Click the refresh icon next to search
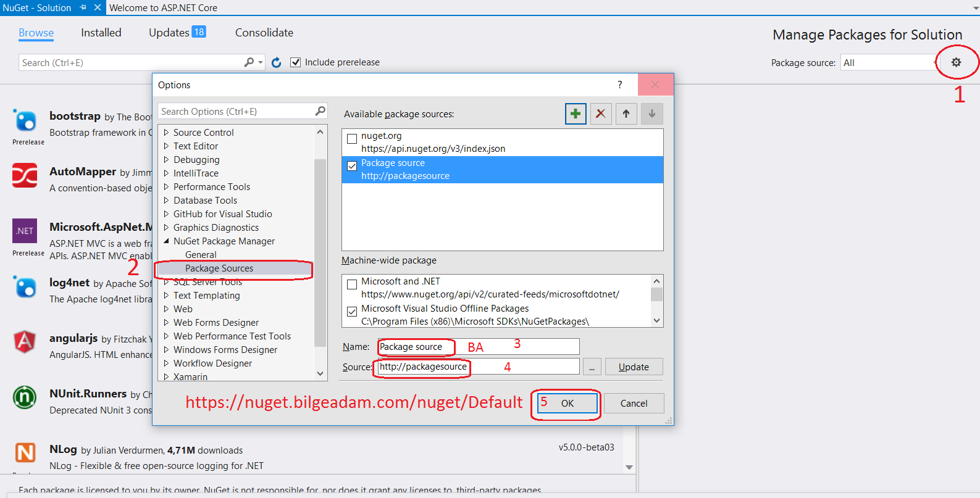 (277, 62)
